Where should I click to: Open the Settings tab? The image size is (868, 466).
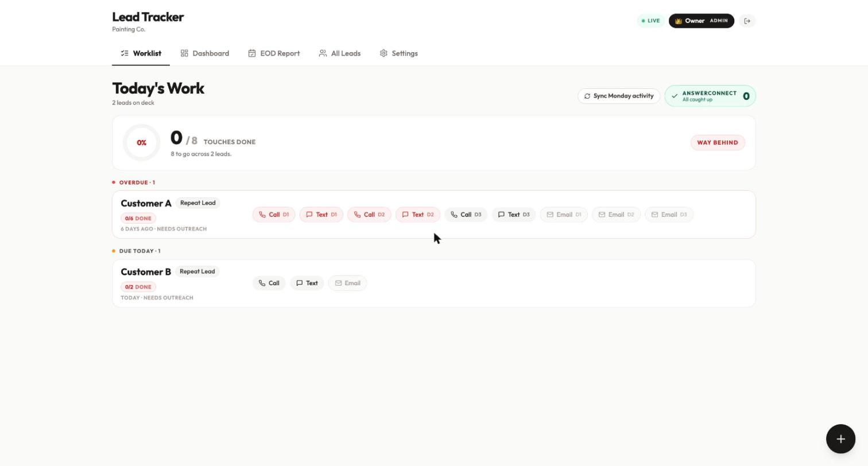398,53
